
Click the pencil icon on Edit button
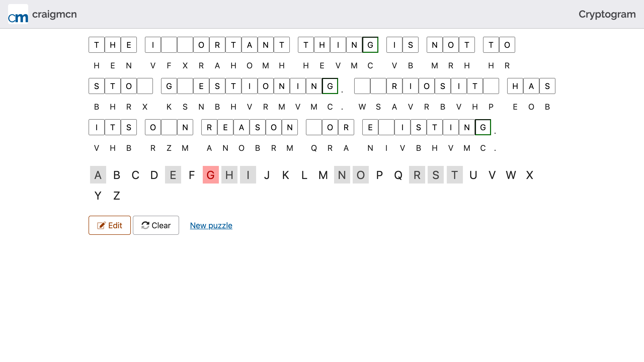tap(101, 225)
